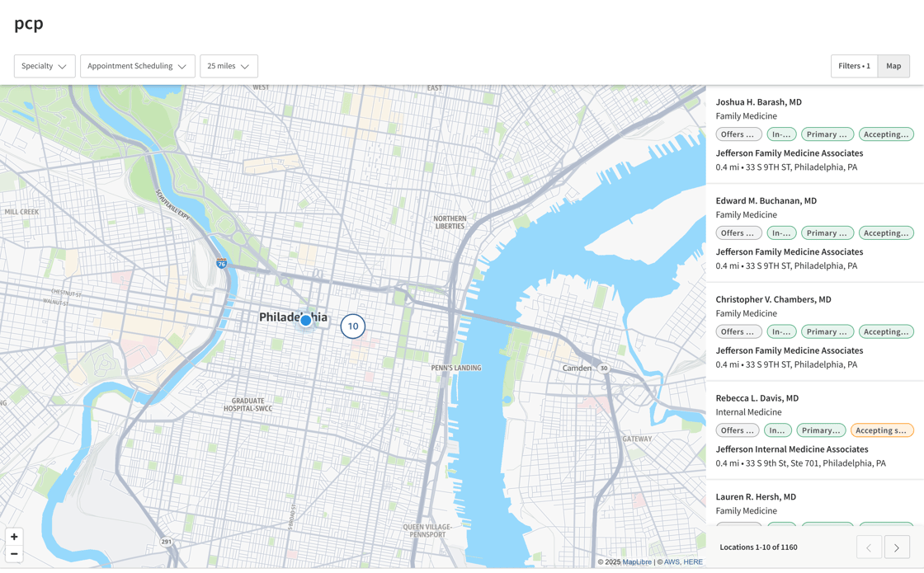924x573 pixels.
Task: Click Graduate Hospital-SWCC map label
Action: (x=248, y=405)
